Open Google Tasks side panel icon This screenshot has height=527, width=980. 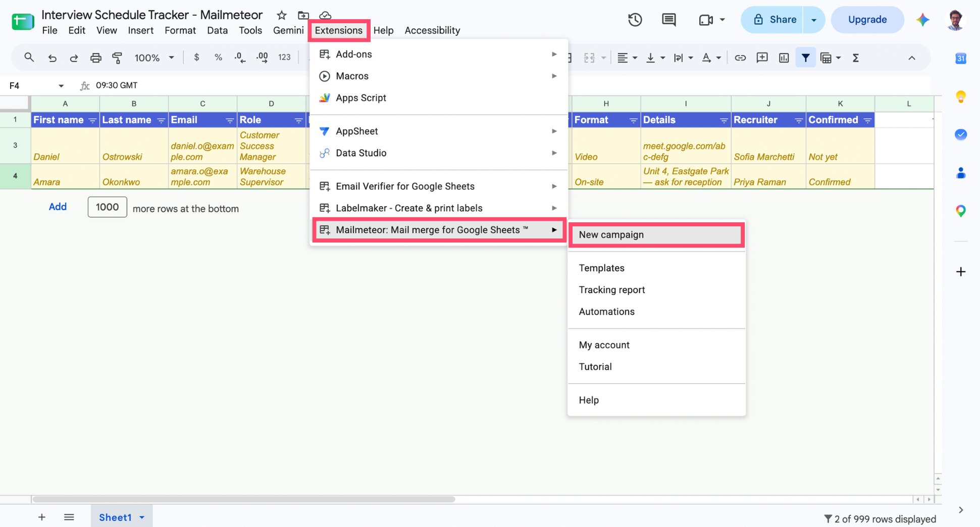(x=961, y=134)
